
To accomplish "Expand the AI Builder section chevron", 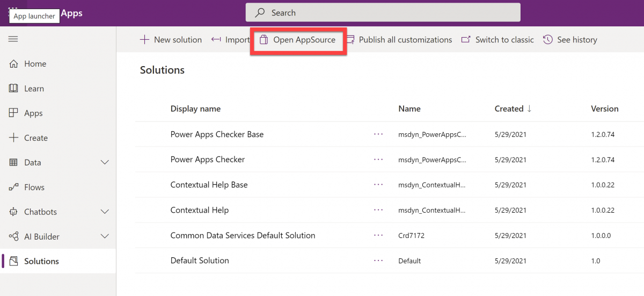I will coord(105,237).
